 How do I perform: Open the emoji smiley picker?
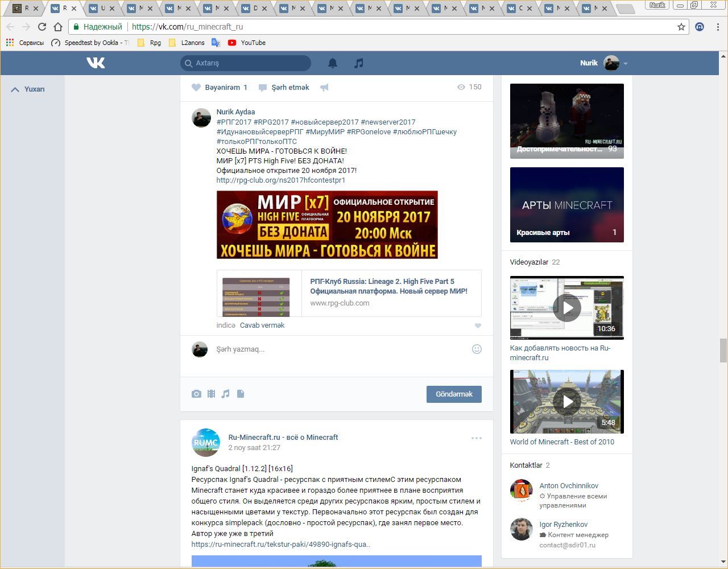pos(477,349)
